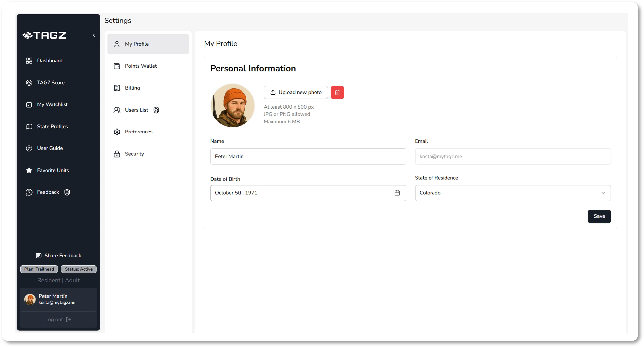Click inside the Name input field
The width and height of the screenshot is (644, 347).
(308, 156)
